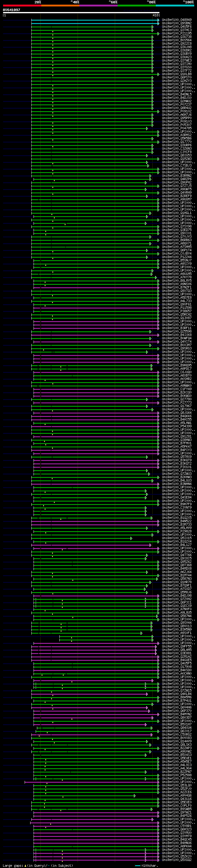This screenshot has width=197, height=868.
Task: Click the cyan alignment bar for UniRef100_O48949
Action: pyautogui.click(x=95, y=20)
